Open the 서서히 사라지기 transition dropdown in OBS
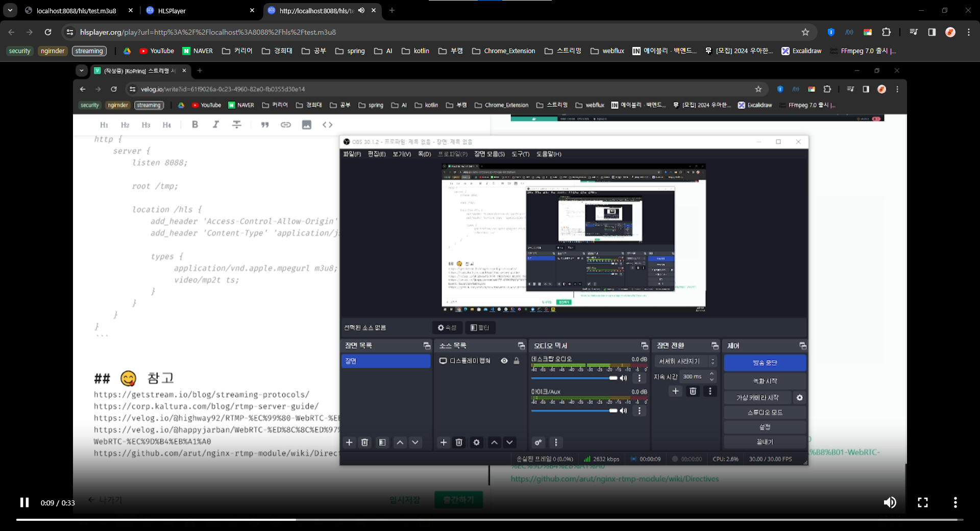The width and height of the screenshot is (980, 531). 685,361
